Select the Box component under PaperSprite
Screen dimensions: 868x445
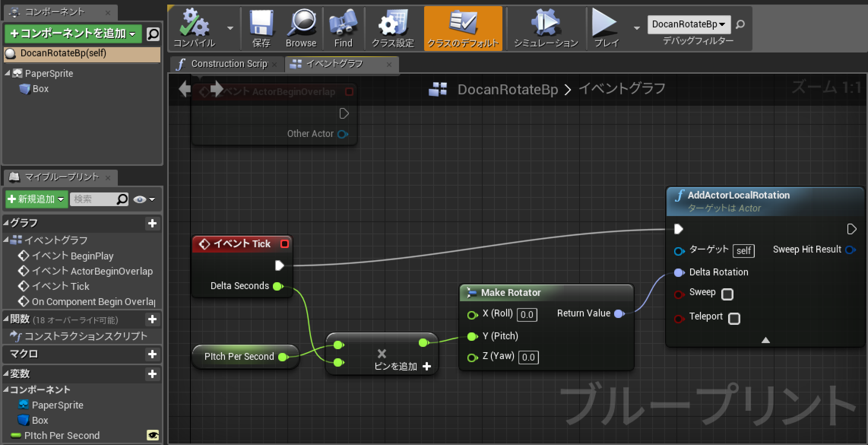tap(34, 89)
